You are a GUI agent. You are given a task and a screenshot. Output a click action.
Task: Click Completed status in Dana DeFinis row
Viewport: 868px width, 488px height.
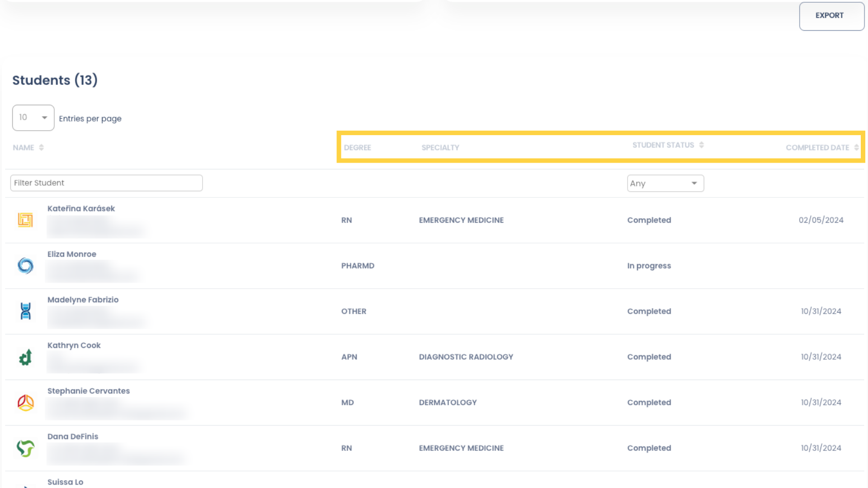[649, 448]
